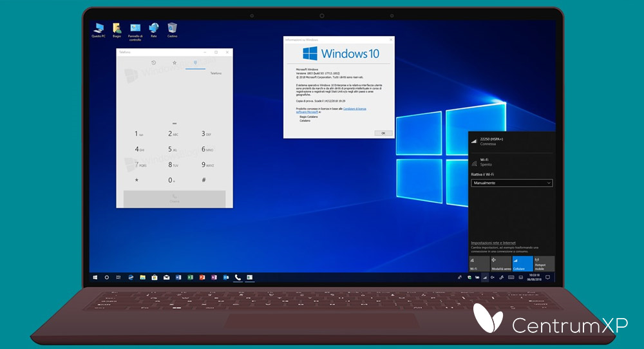
Task: Open Impostazioni rete e Internet link
Action: point(493,243)
